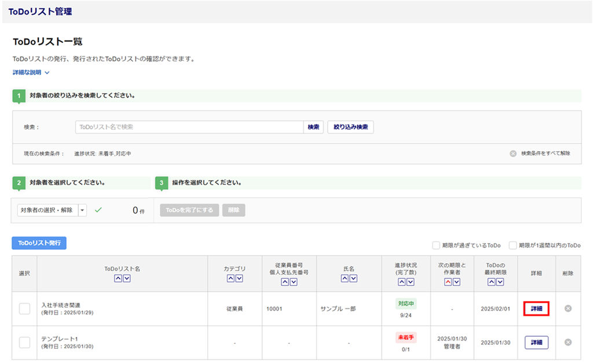Sort 進捗状況 column ascending
The height and width of the screenshot is (364, 593).
(x=401, y=282)
